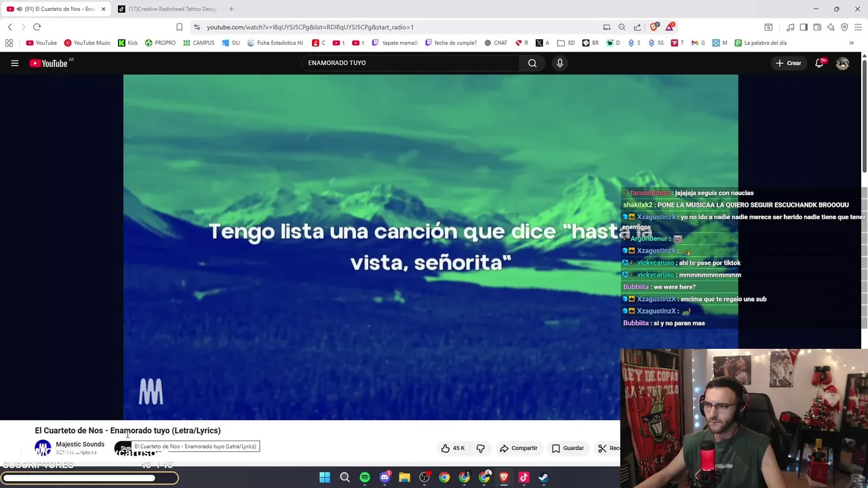Screen dimensions: 868x488
Task: Open the PROPRO bookmark
Action: tap(160, 43)
